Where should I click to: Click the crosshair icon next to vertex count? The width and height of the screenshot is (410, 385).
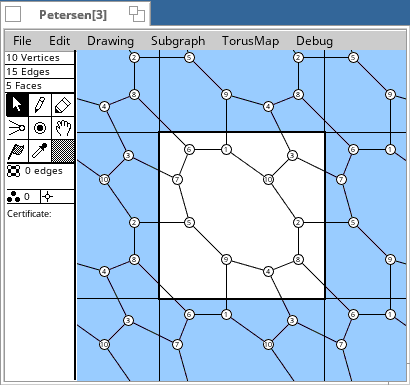[48, 197]
